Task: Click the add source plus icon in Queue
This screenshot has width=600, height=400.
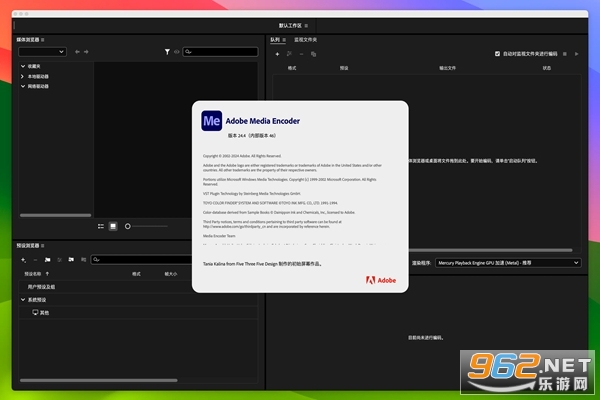Action: [277, 54]
